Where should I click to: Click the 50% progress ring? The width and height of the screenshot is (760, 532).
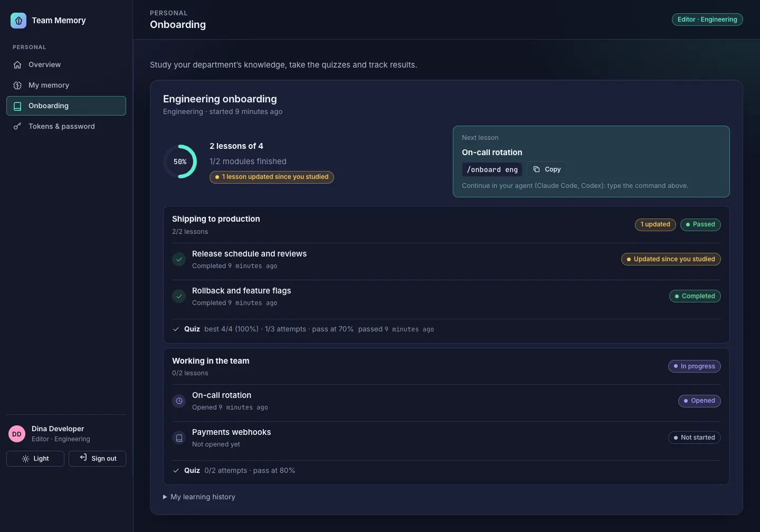click(180, 161)
